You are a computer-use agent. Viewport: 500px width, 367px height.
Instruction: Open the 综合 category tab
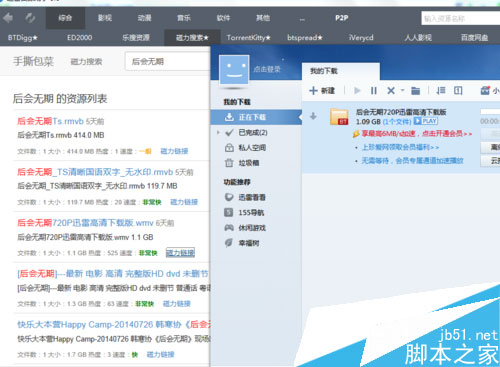(x=65, y=18)
